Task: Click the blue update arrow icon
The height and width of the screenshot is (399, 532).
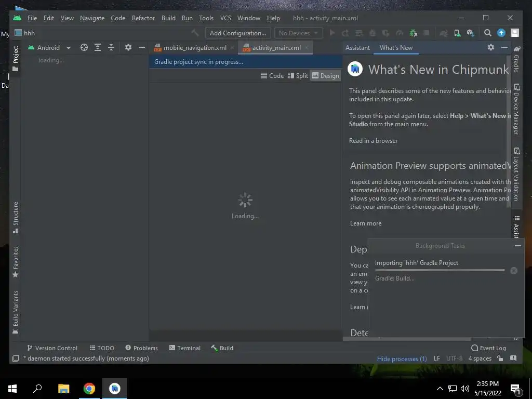Action: point(501,33)
